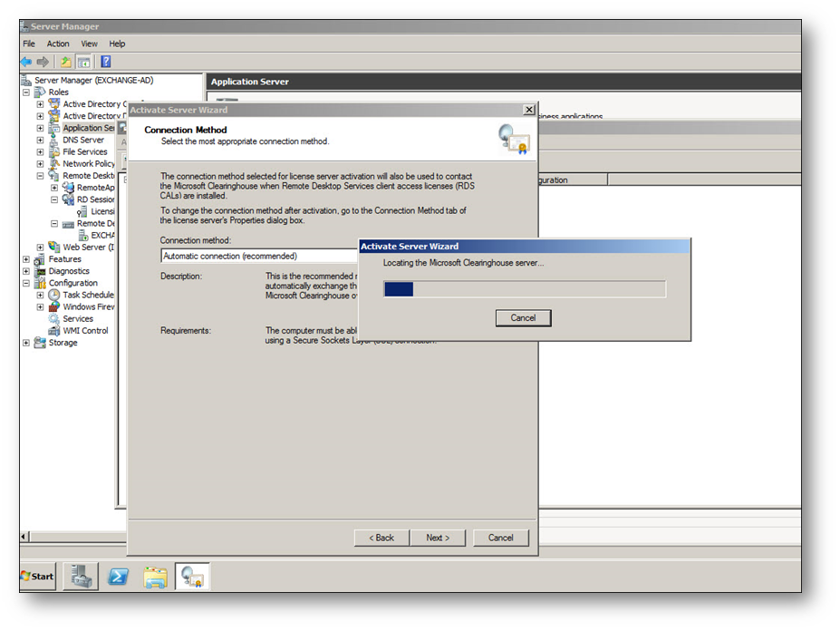Open the Action menu
The width and height of the screenshot is (840, 631).
(x=58, y=44)
